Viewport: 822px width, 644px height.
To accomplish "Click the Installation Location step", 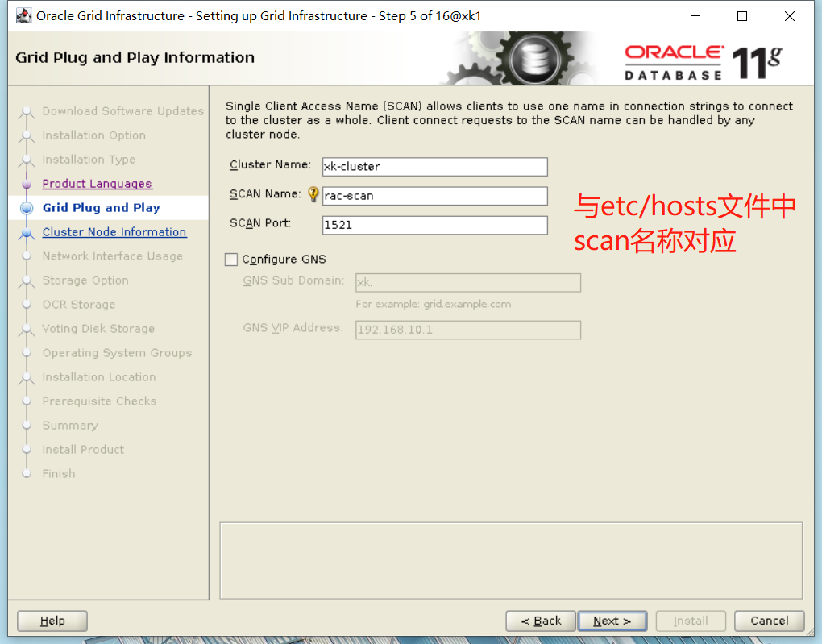I will tap(98, 377).
